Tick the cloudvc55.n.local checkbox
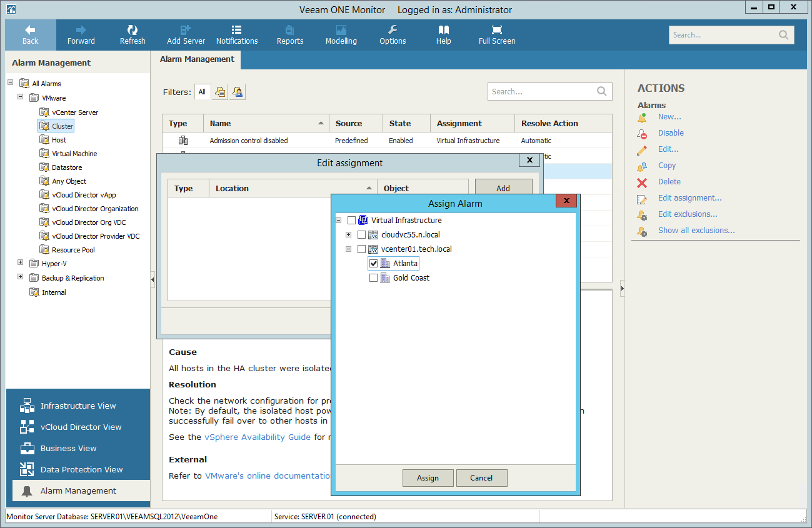This screenshot has height=528, width=812. click(x=361, y=235)
